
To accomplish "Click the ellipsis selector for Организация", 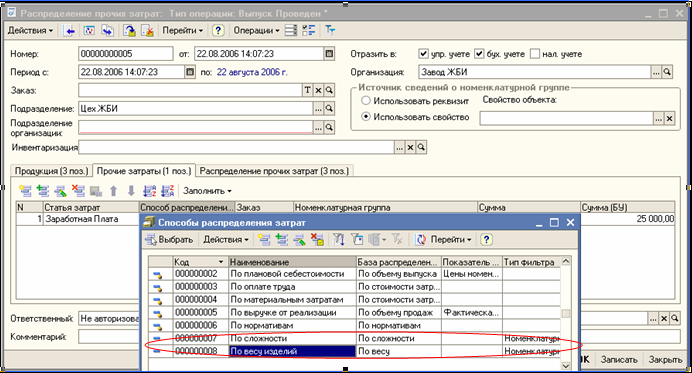I will (x=656, y=72).
